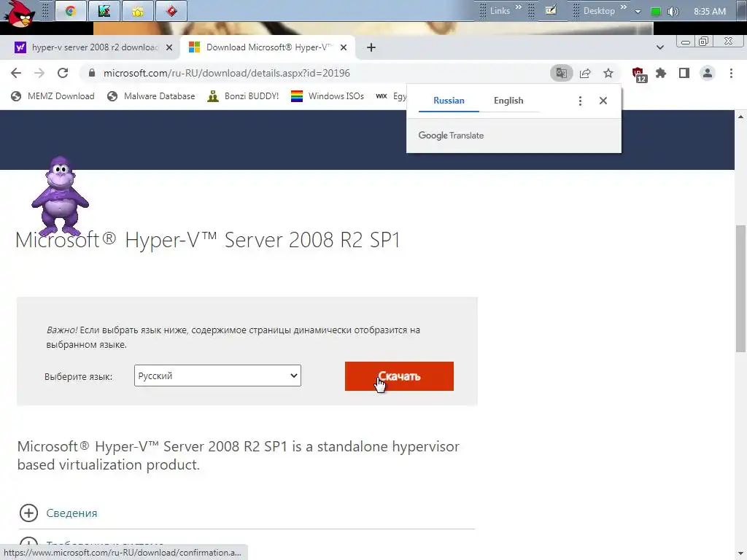Image resolution: width=747 pixels, height=560 pixels.
Task: Click the address bar URL
Action: coord(227,73)
